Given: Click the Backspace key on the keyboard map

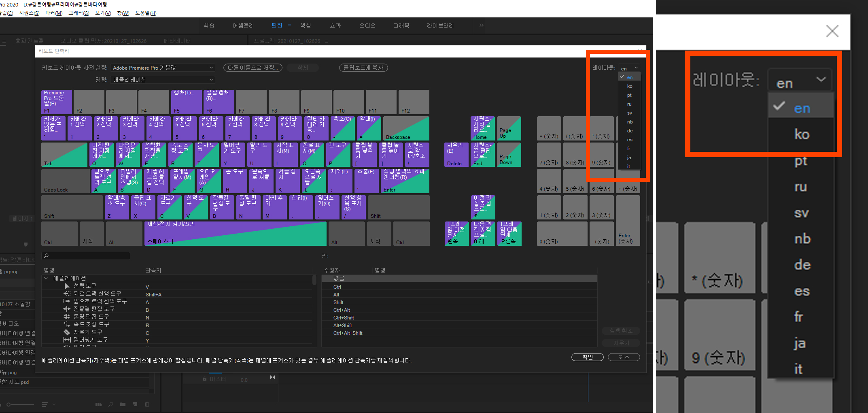Looking at the screenshot, I should tap(406, 128).
